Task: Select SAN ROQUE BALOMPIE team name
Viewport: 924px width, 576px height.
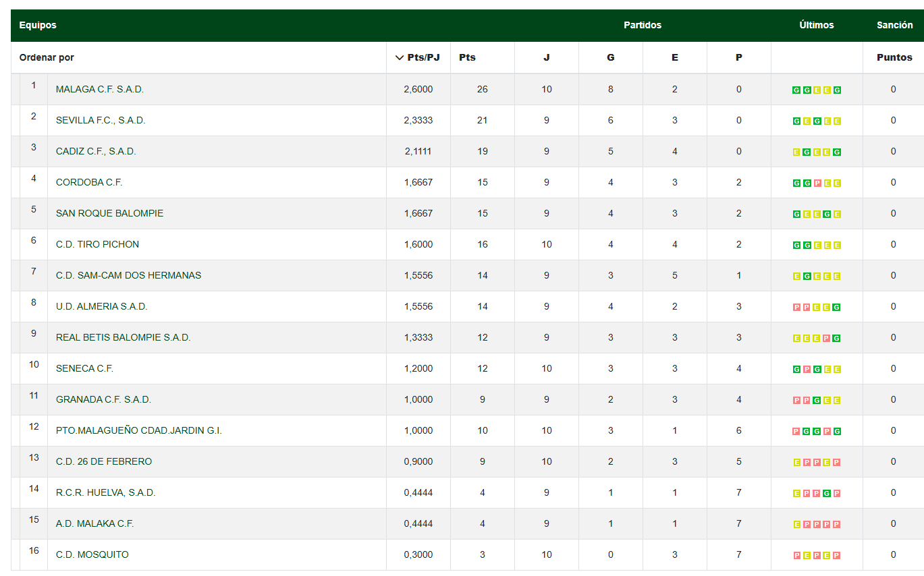Action: tap(109, 213)
